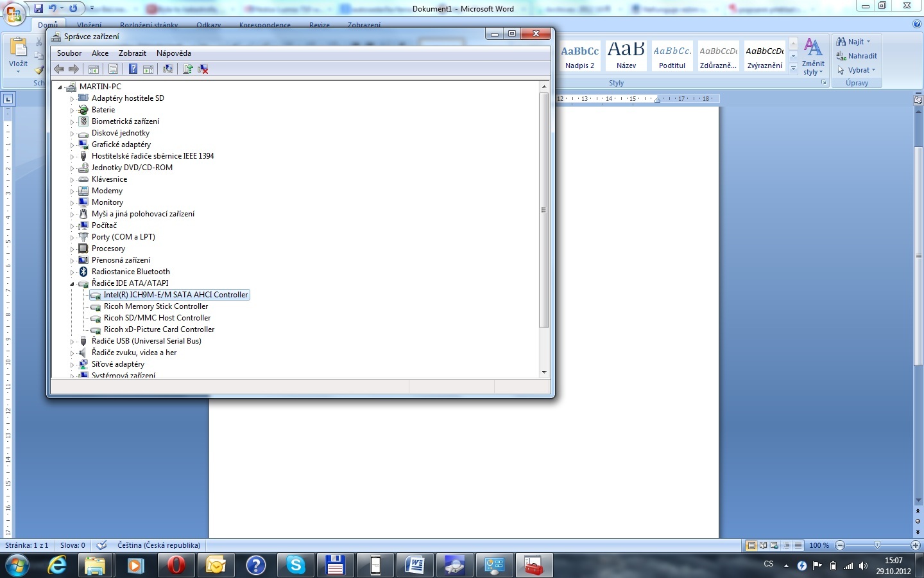
Task: Click Najít in Word Úpravy group
Action: click(854, 42)
